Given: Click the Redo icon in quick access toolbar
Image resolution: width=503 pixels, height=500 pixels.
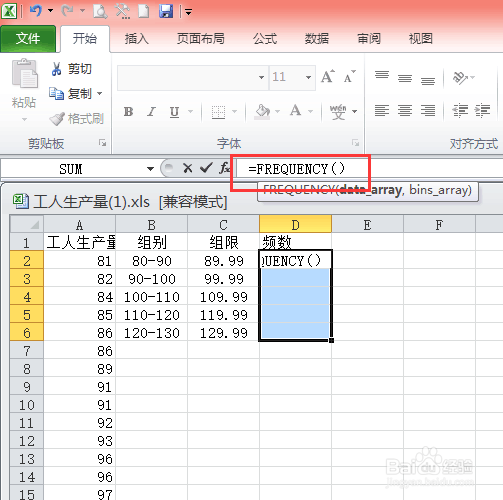Looking at the screenshot, I should (x=67, y=11).
